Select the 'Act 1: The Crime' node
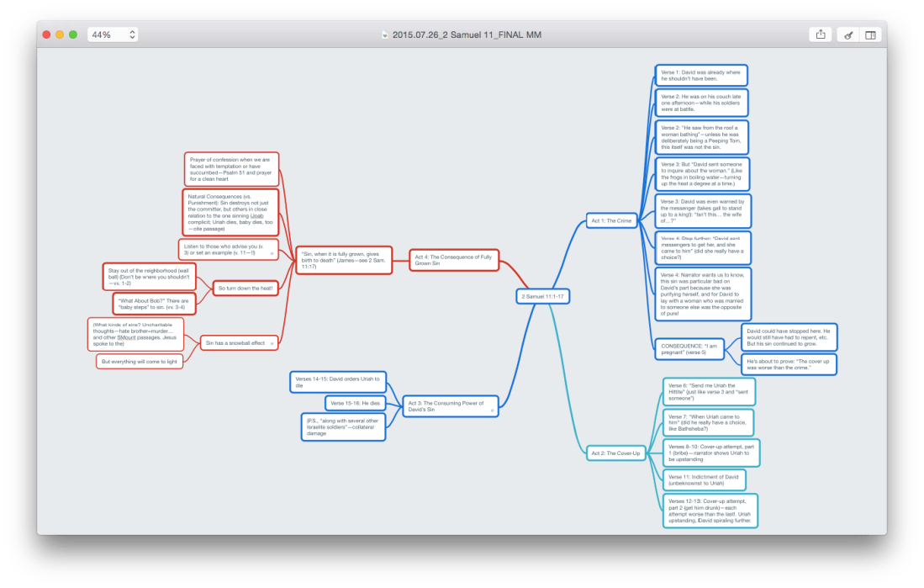The width and height of the screenshot is (924, 588). coord(611,221)
